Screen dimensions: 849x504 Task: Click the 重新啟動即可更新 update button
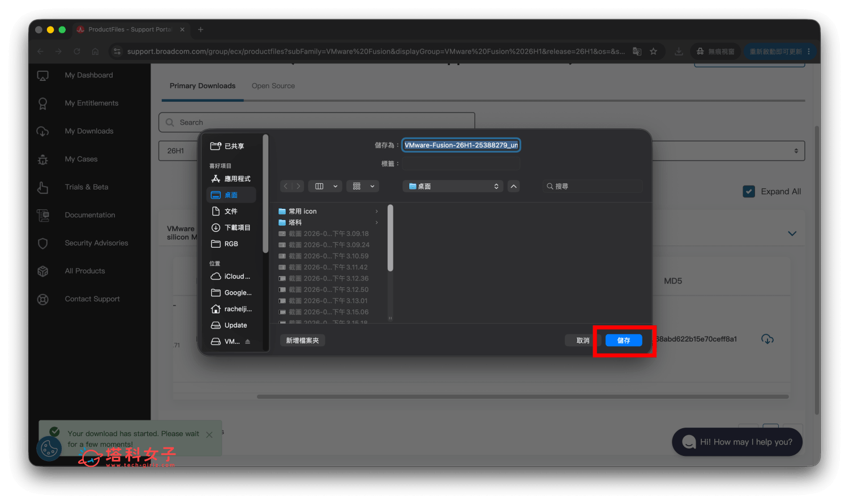coord(780,51)
